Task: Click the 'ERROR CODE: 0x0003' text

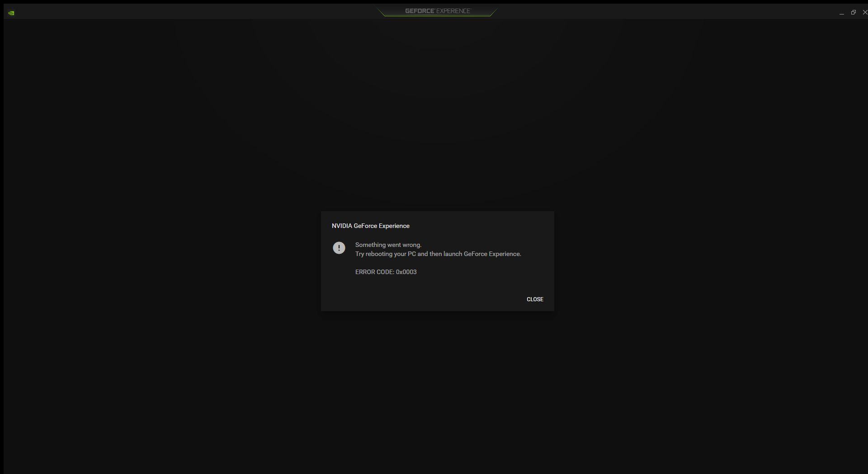Action: (386, 272)
